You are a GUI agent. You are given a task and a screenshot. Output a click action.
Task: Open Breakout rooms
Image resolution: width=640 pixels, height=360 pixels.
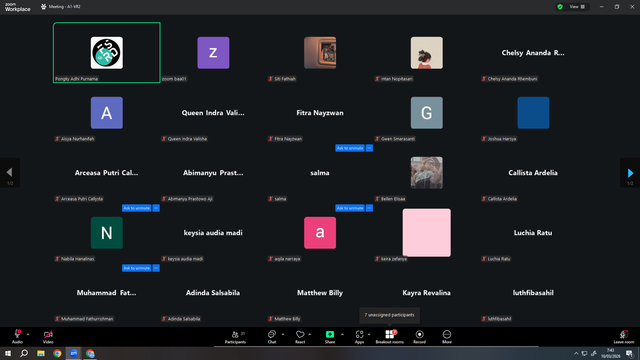pos(389,336)
